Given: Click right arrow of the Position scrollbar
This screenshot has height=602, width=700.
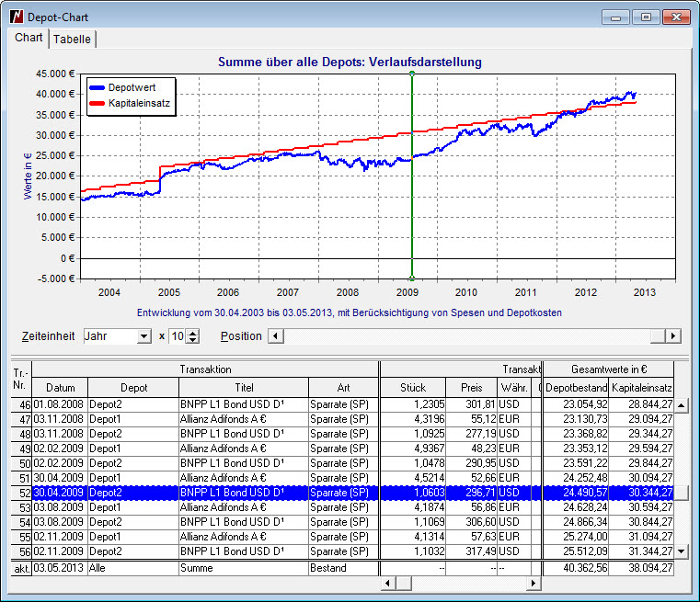Looking at the screenshot, I should (x=673, y=336).
